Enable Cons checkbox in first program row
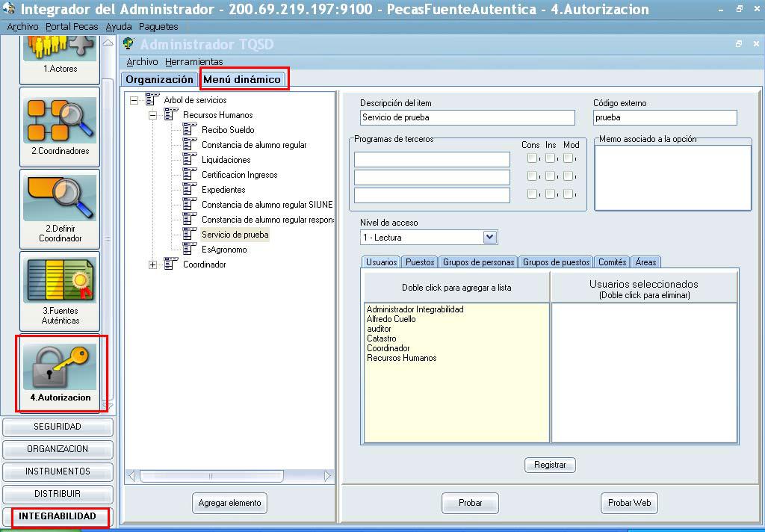This screenshot has width=765, height=532. tap(532, 158)
